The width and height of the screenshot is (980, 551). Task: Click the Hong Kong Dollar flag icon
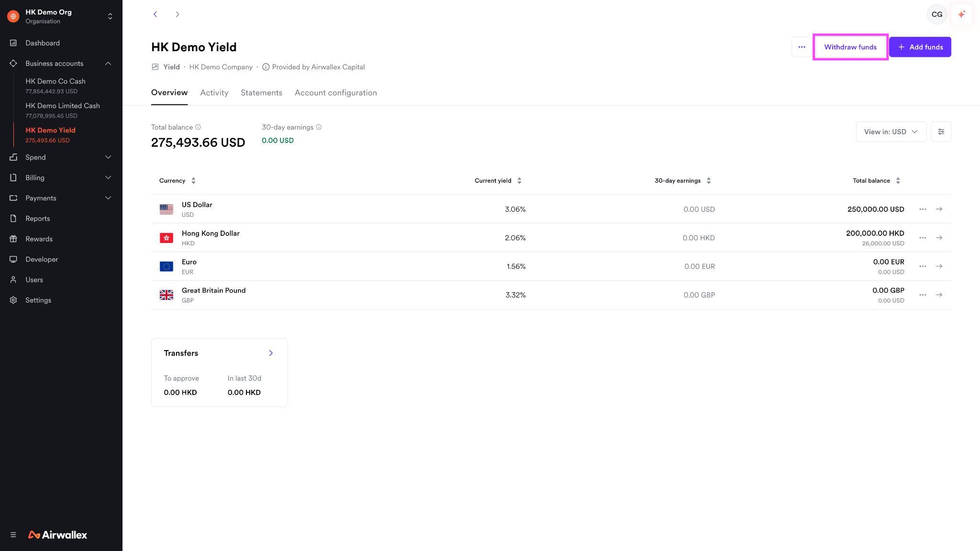tap(167, 238)
